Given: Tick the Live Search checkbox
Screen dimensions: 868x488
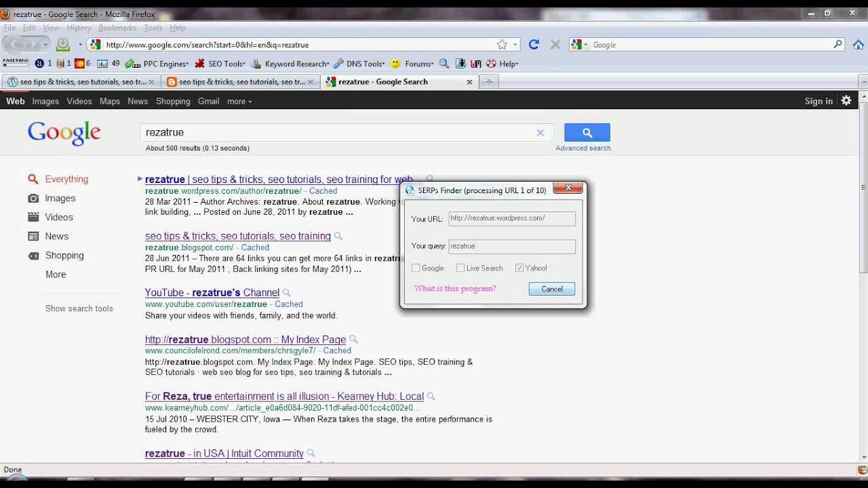Looking at the screenshot, I should 460,268.
